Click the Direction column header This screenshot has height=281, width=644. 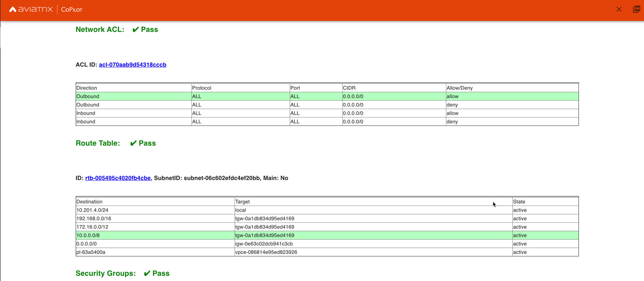[x=87, y=88]
